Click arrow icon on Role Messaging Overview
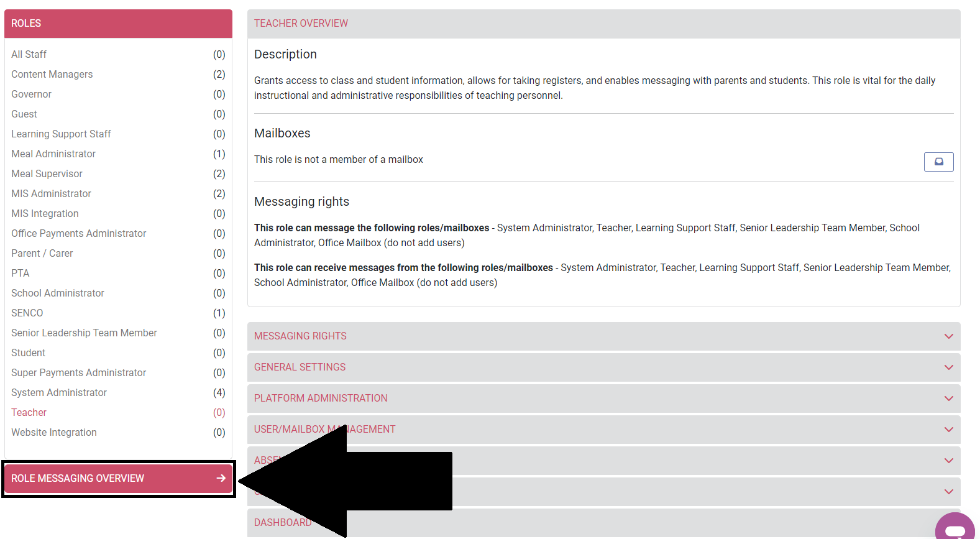 221,478
